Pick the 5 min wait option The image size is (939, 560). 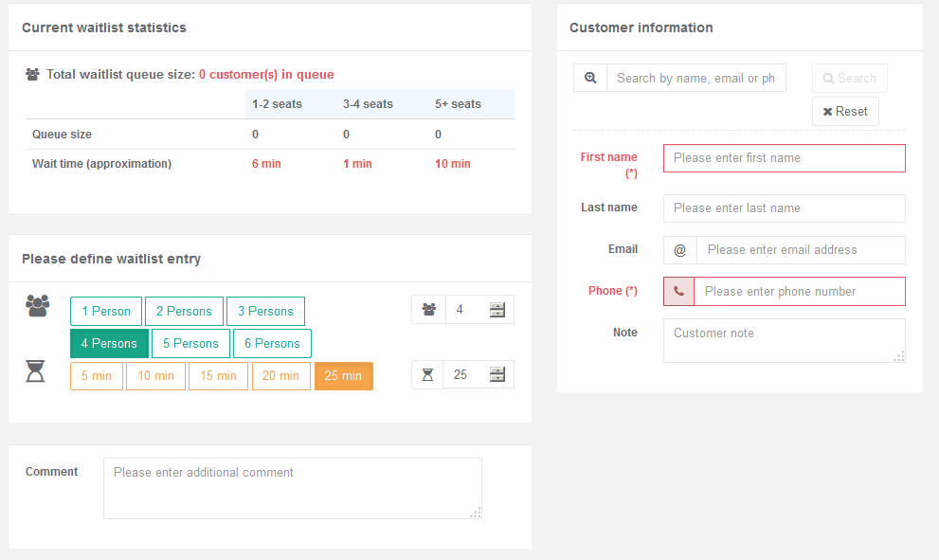coord(97,375)
